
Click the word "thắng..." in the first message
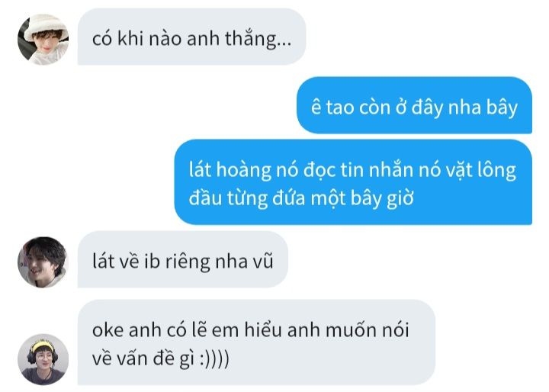[x=258, y=39]
